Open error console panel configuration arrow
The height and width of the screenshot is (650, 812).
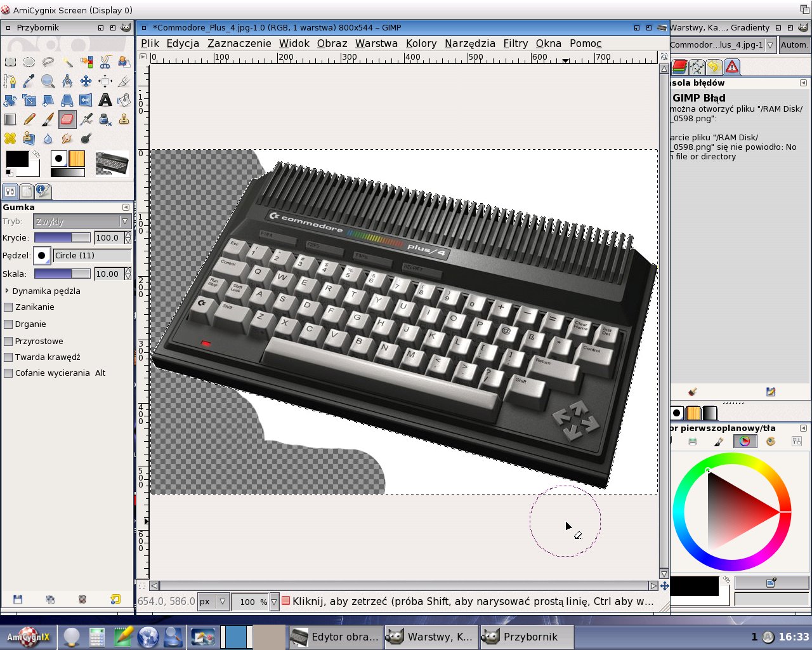(803, 83)
